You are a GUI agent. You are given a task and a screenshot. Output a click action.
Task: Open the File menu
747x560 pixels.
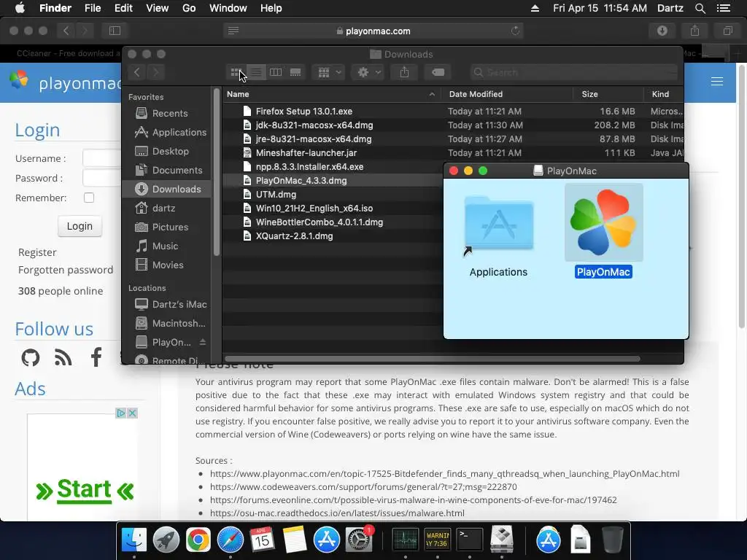(93, 8)
